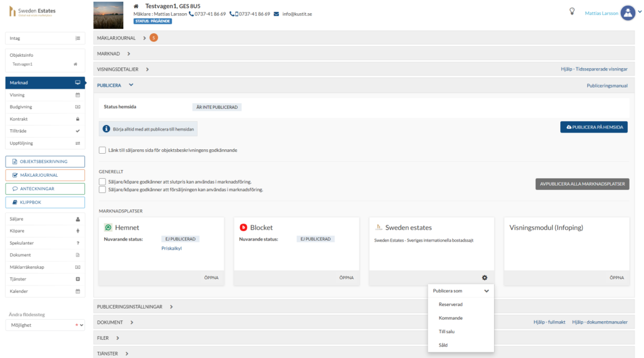This screenshot has width=644, height=358.
Task: Click the notification badge on Mäklarjournal
Action: coord(154,38)
